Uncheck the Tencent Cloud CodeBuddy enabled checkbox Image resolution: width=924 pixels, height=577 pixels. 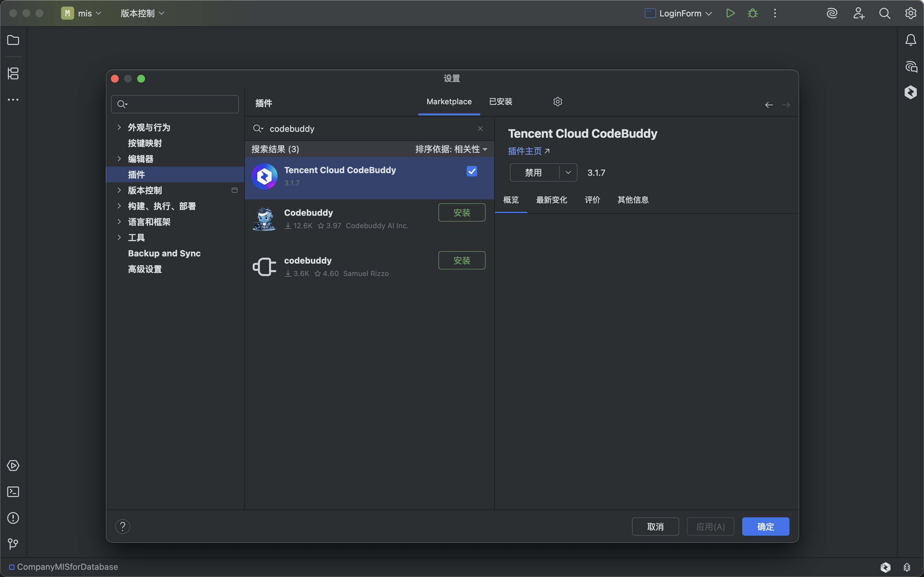tap(472, 171)
